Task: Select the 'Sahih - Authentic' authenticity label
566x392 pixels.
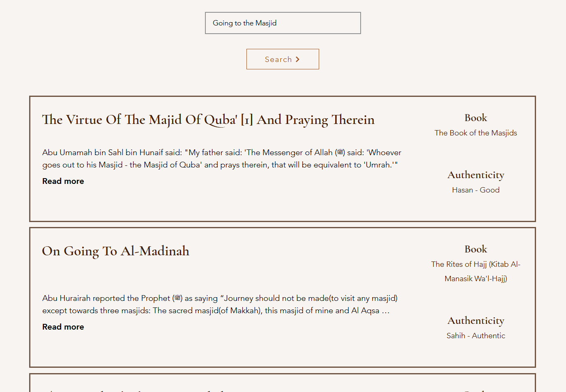Action: (476, 335)
